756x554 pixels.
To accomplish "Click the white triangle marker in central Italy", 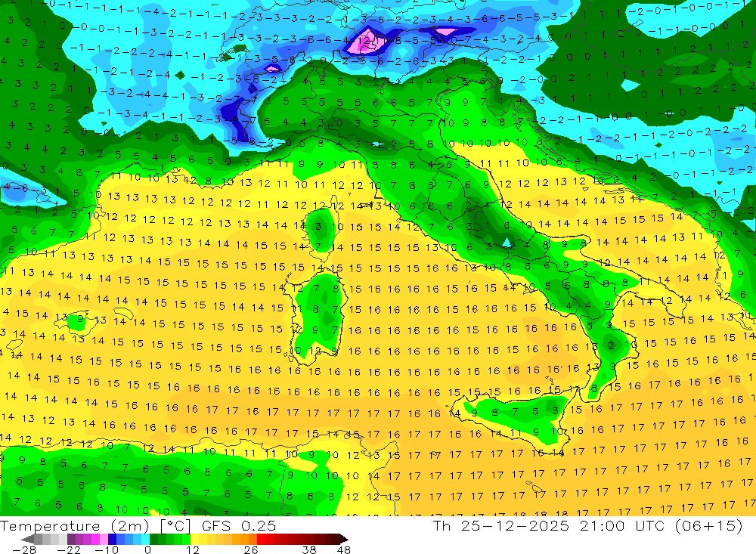I will pos(507,242).
